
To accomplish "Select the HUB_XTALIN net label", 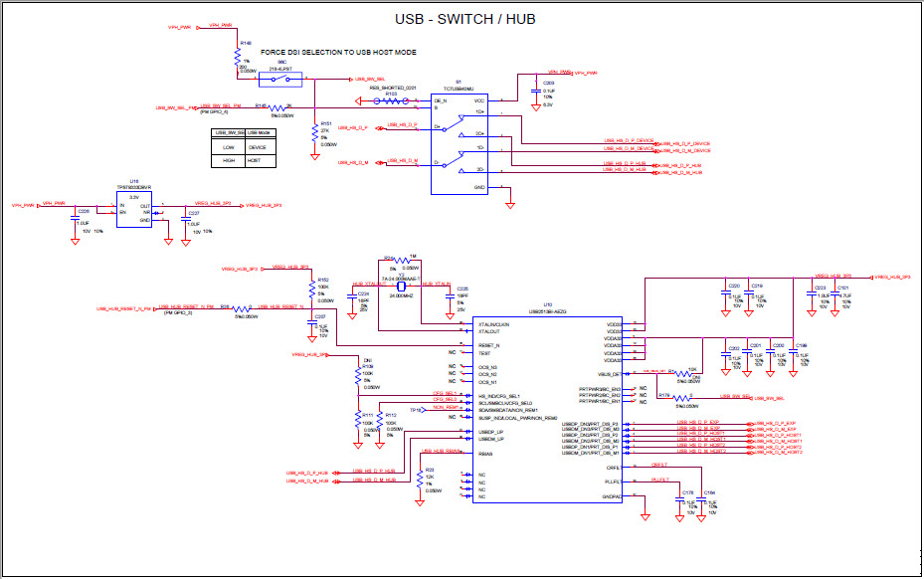I will click(x=435, y=284).
